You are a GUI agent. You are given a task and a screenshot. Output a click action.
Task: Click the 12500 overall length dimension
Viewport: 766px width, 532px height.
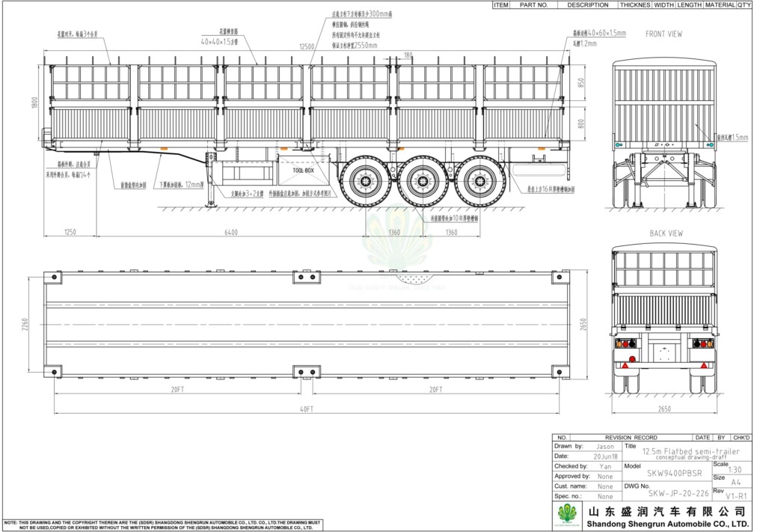pos(307,47)
